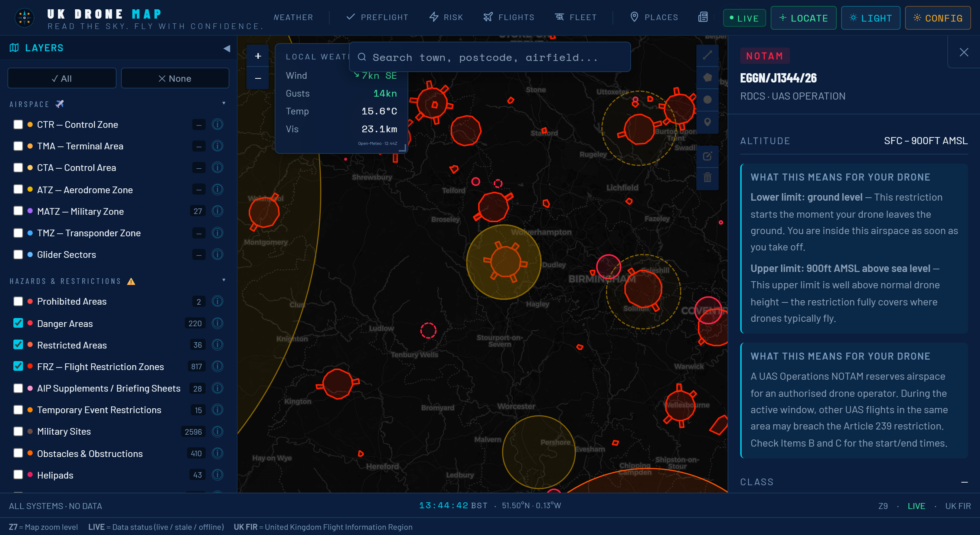
Task: Enable the CTR Control Zone checkbox
Action: [x=18, y=124]
